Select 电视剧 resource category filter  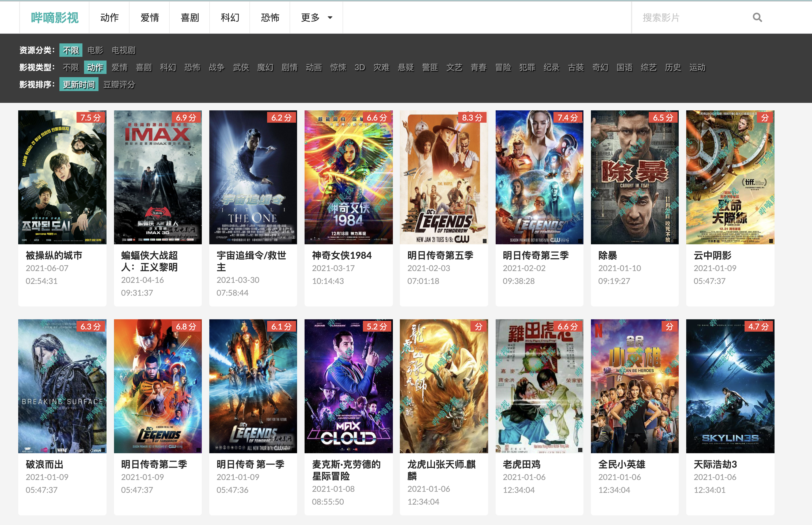click(x=123, y=50)
